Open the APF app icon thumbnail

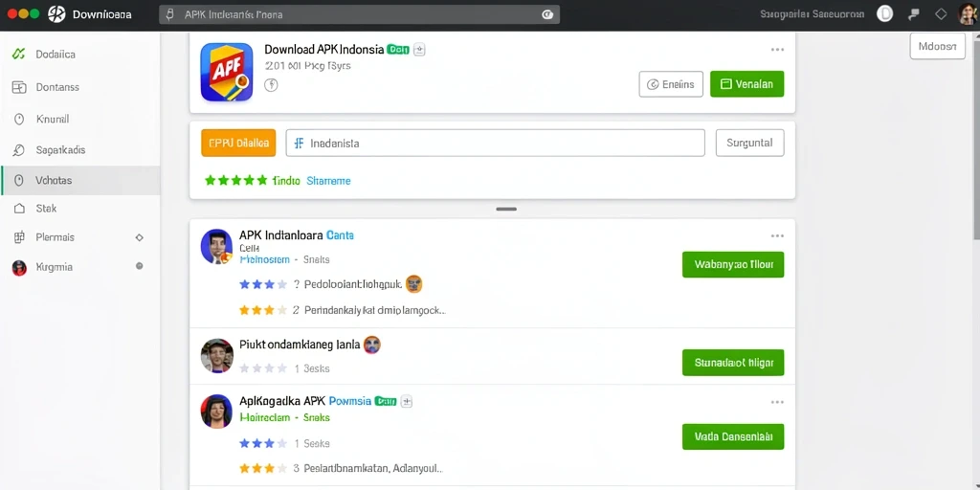[x=226, y=72]
